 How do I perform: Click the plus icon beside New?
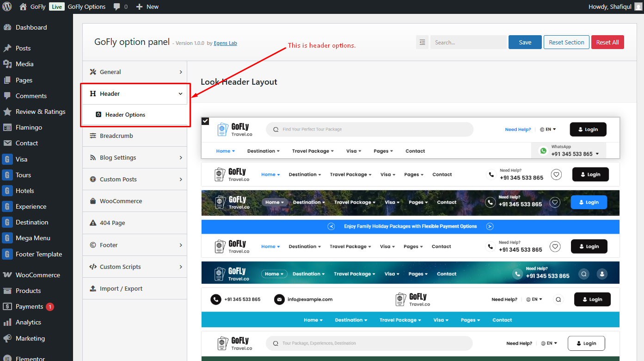pyautogui.click(x=139, y=6)
